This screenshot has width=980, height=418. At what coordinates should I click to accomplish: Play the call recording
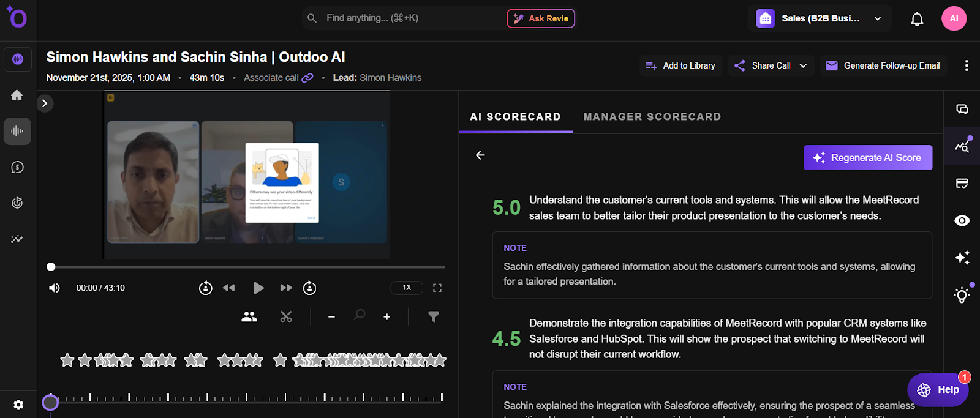click(x=258, y=288)
